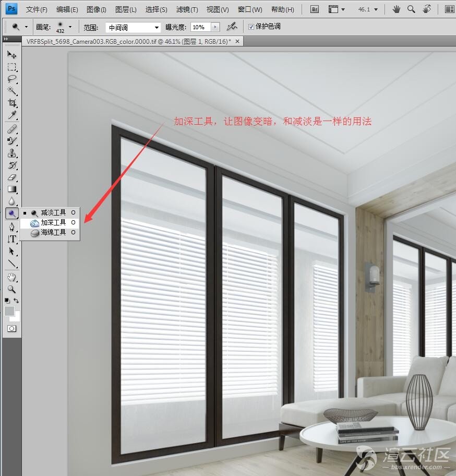Select the Type tool
Screen dimensions: 456x476
tap(12, 239)
